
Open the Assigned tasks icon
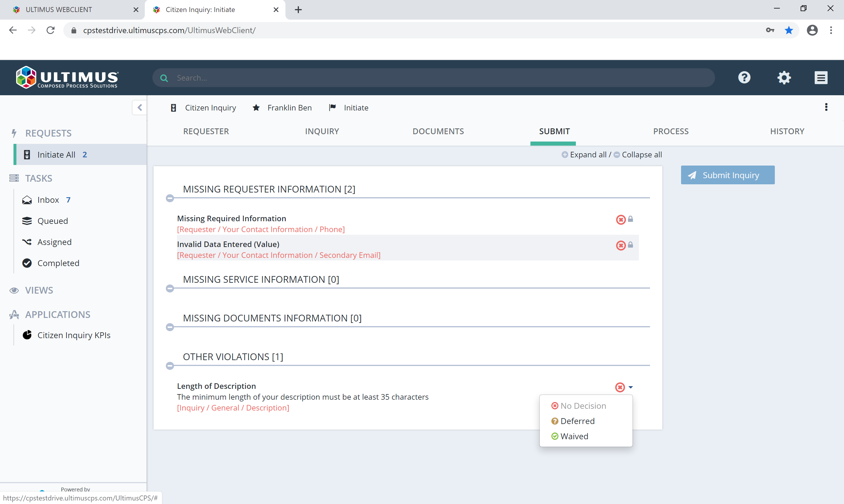point(27,242)
